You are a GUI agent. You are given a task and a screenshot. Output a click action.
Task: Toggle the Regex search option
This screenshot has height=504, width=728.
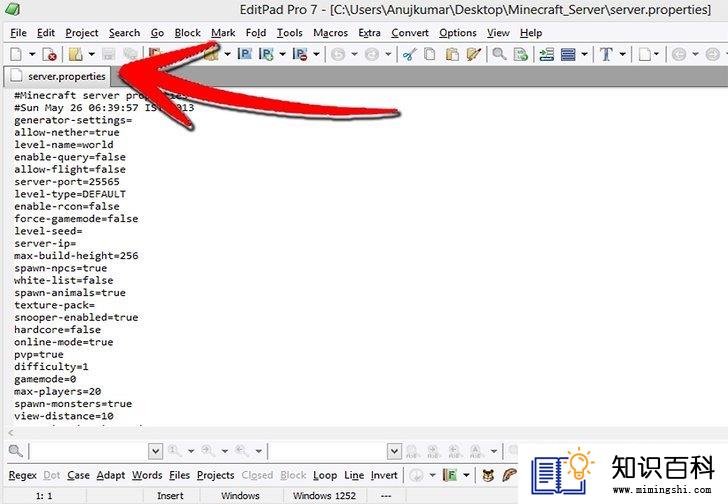click(x=22, y=476)
